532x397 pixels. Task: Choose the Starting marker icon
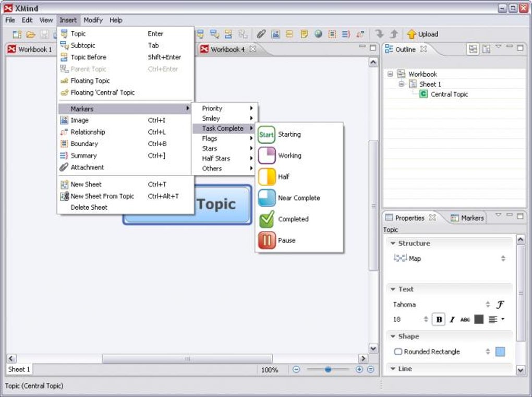(267, 135)
